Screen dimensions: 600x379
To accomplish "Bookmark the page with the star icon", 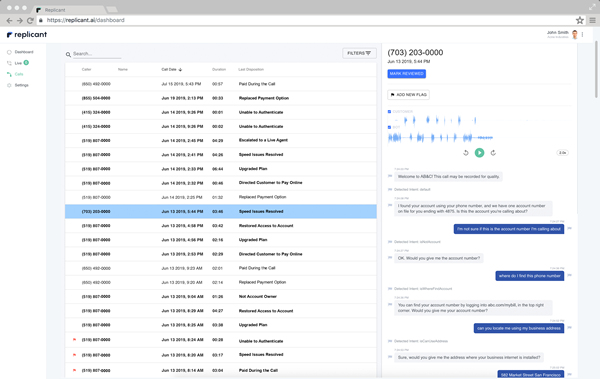I will 580,20.
